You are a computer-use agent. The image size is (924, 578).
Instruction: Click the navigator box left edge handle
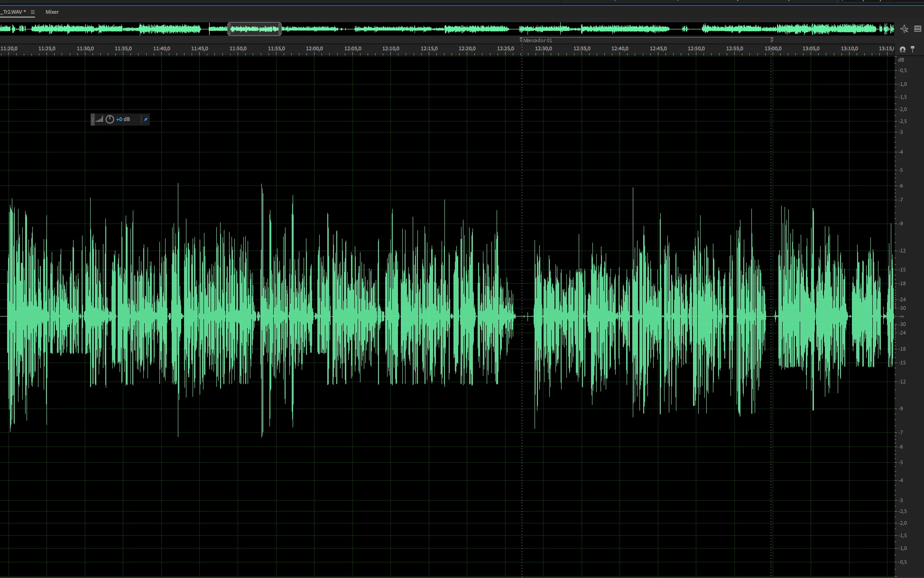click(x=229, y=29)
